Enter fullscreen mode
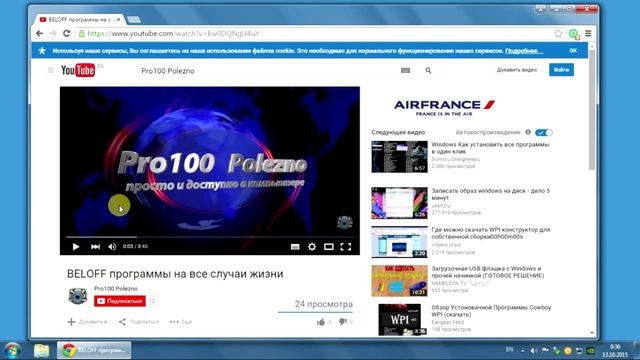The image size is (640, 360). (x=346, y=247)
